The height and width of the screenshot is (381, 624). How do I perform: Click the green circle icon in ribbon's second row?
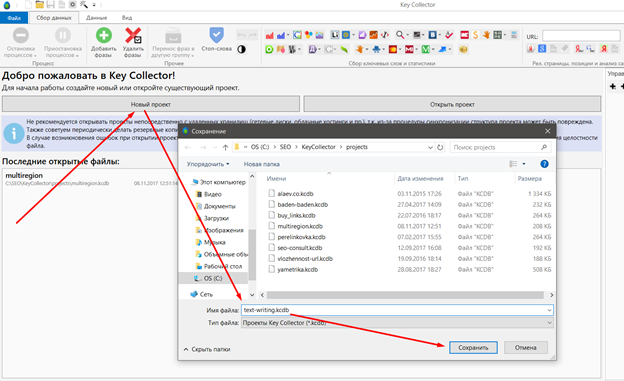coord(269,49)
